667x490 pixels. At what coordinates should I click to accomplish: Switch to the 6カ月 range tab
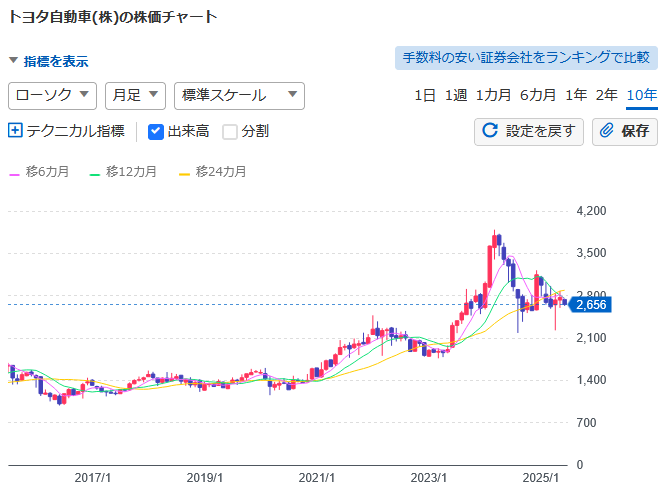point(538,95)
